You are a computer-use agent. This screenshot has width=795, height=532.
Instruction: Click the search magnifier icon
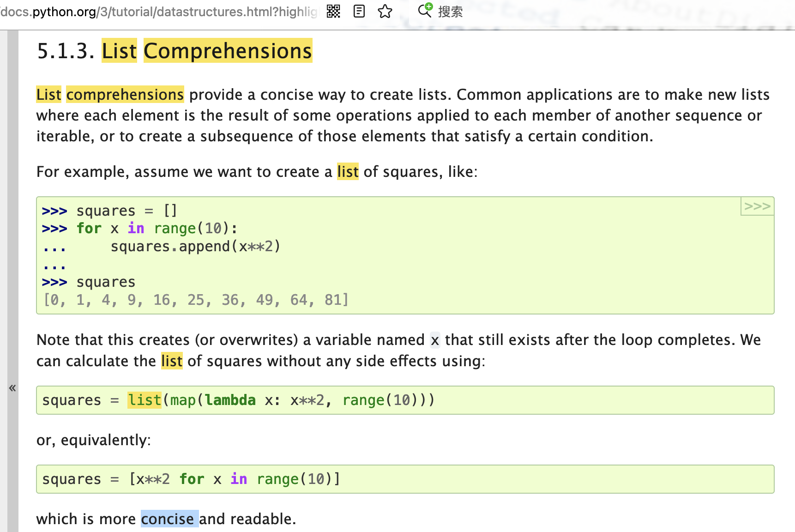[x=425, y=10]
